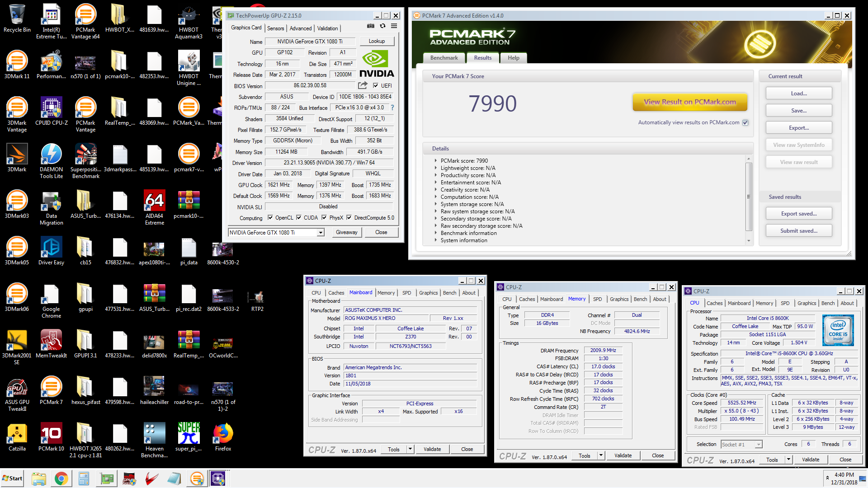Click the Load... button in PCMark 7
868x488 pixels.
point(799,94)
